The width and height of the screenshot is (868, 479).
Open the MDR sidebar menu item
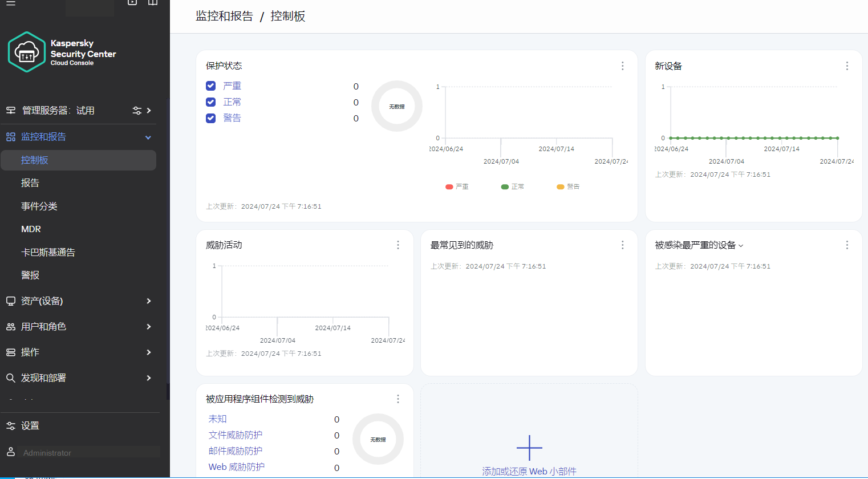pyautogui.click(x=30, y=229)
